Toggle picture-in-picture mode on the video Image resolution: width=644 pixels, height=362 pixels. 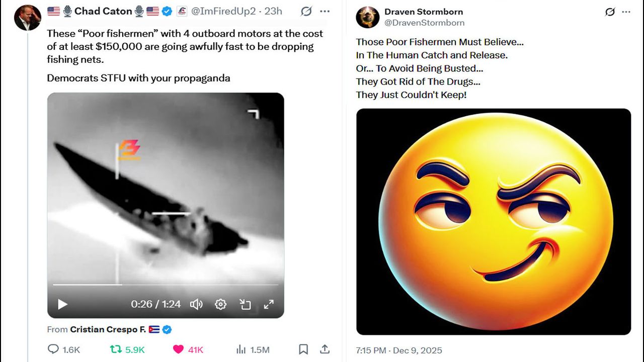tap(245, 304)
